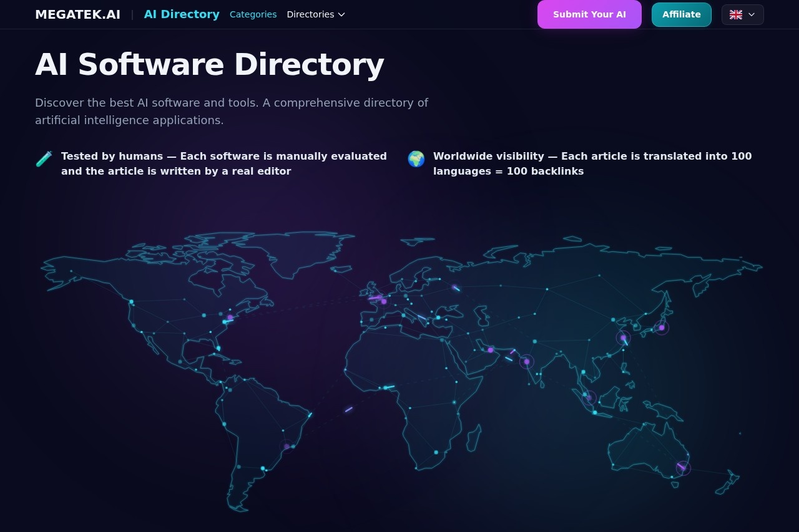Click the ringed purple marker on India
Viewport: 799px width, 532px height.
pyautogui.click(x=527, y=362)
